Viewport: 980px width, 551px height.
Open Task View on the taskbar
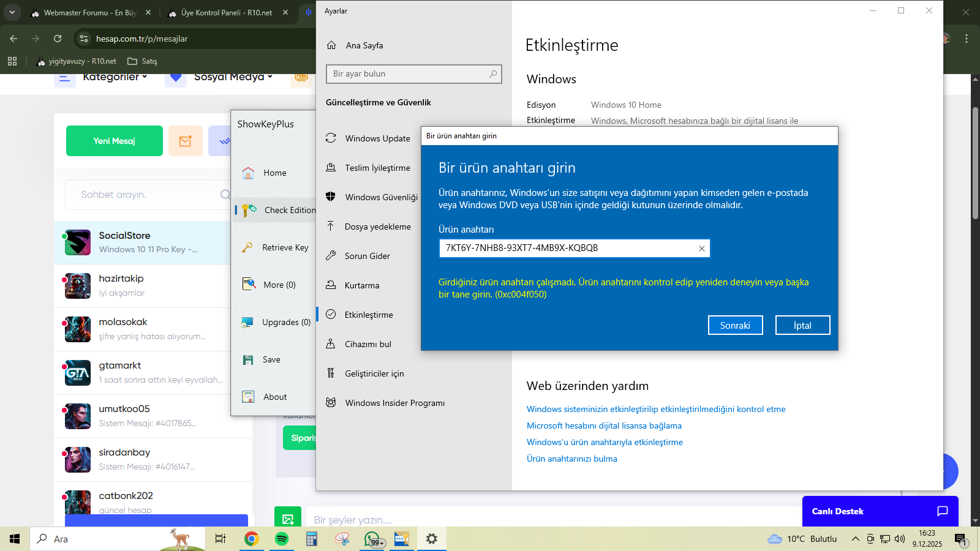(x=221, y=539)
